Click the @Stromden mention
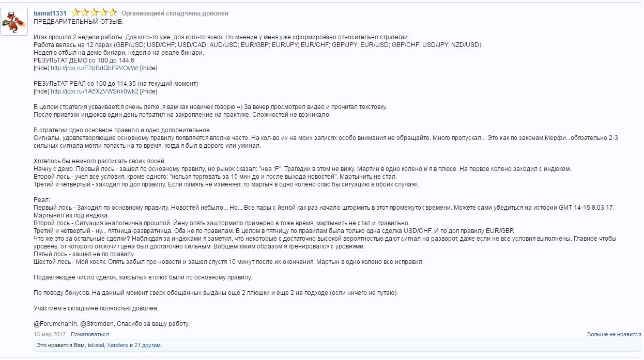Screen dimensions: 644x360 pyautogui.click(x=97, y=324)
